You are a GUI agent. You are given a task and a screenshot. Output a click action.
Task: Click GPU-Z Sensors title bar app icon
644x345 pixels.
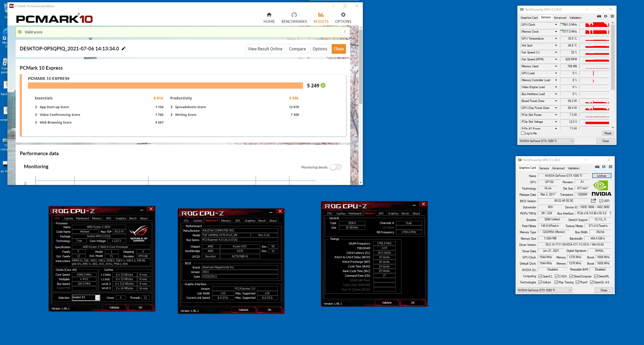pyautogui.click(x=522, y=9)
